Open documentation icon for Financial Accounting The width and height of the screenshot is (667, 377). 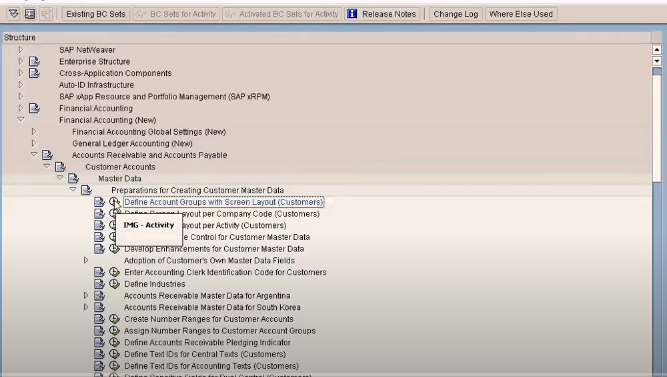point(34,109)
